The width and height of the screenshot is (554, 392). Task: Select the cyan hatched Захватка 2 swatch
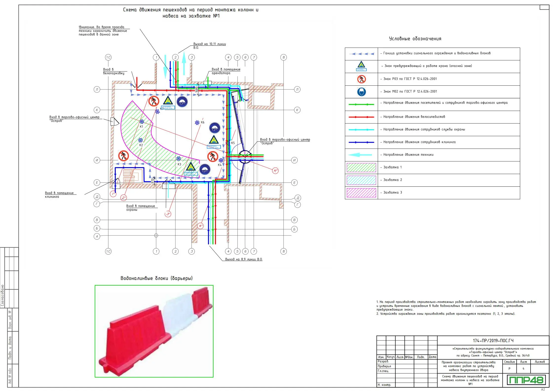361,180
